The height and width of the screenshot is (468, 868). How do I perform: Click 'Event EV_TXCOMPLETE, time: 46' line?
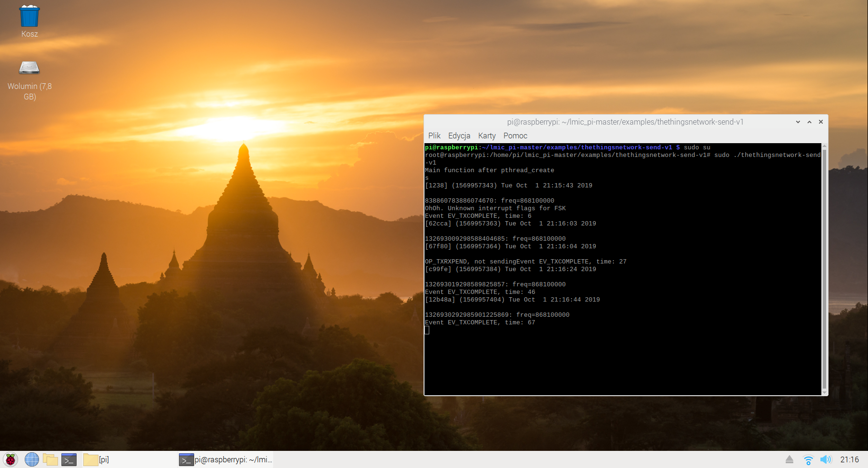[x=480, y=292]
